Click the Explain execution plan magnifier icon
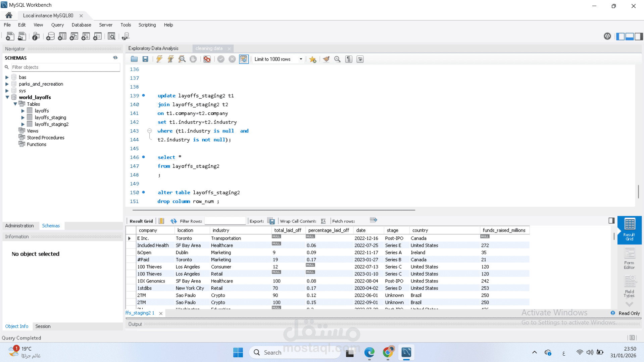 [182, 59]
